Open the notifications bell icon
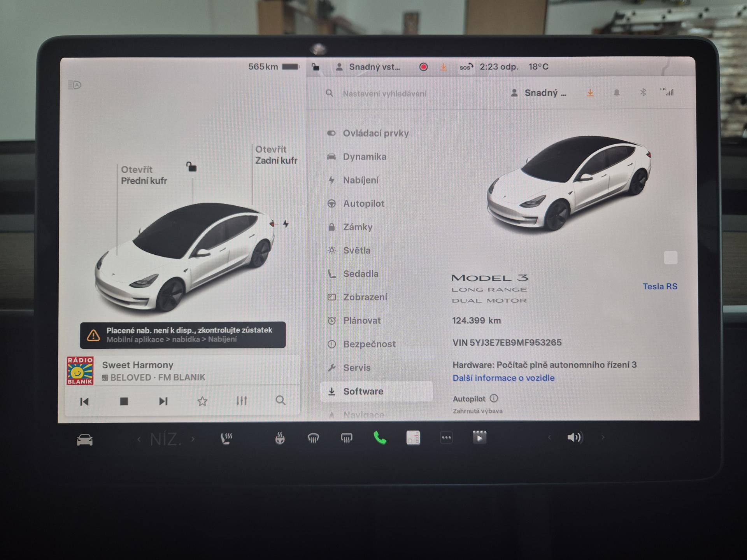 click(x=617, y=93)
